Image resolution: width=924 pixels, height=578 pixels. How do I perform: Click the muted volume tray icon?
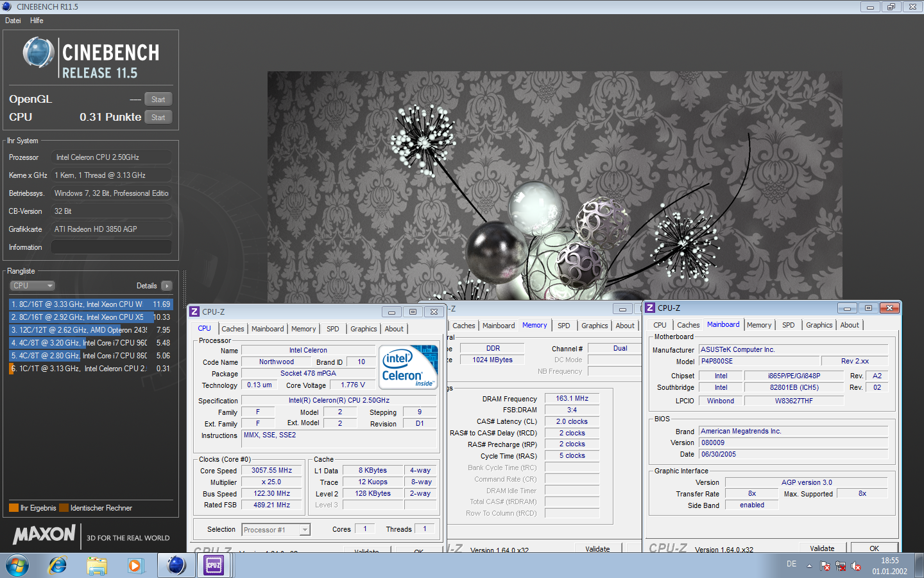(856, 566)
